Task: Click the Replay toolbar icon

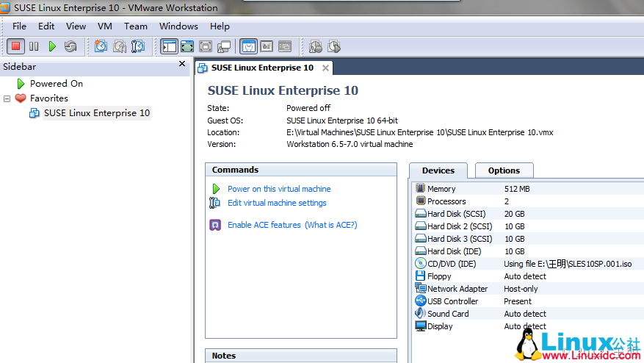Action: point(334,46)
